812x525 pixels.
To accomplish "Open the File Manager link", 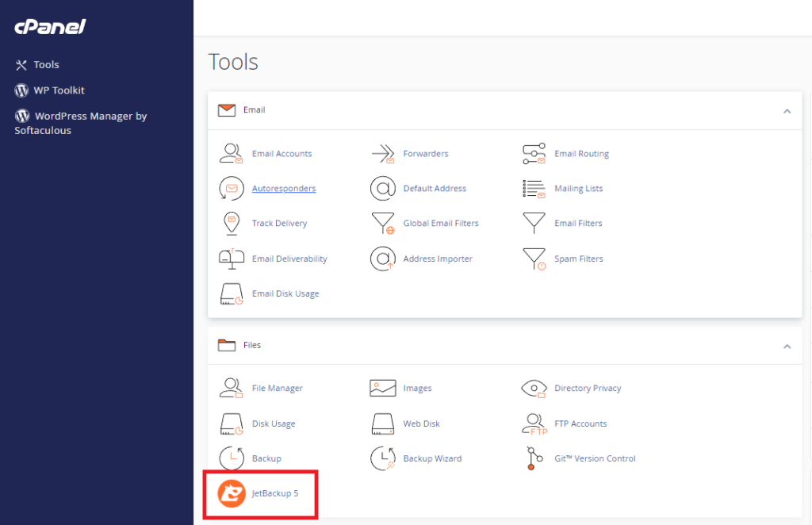I will coord(277,389).
